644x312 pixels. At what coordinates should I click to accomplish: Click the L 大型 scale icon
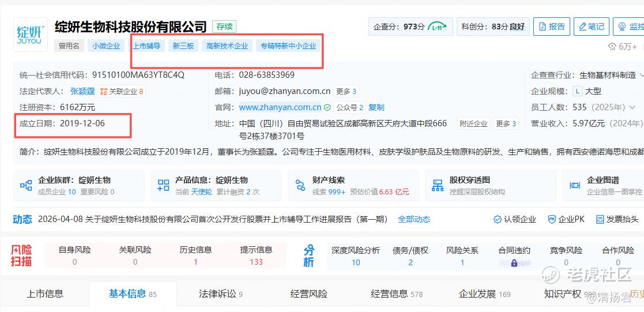pyautogui.click(x=578, y=91)
